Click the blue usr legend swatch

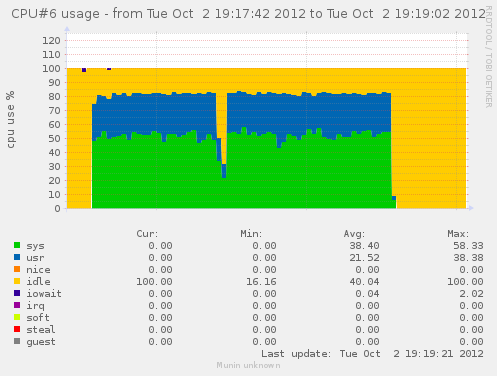tap(17, 257)
